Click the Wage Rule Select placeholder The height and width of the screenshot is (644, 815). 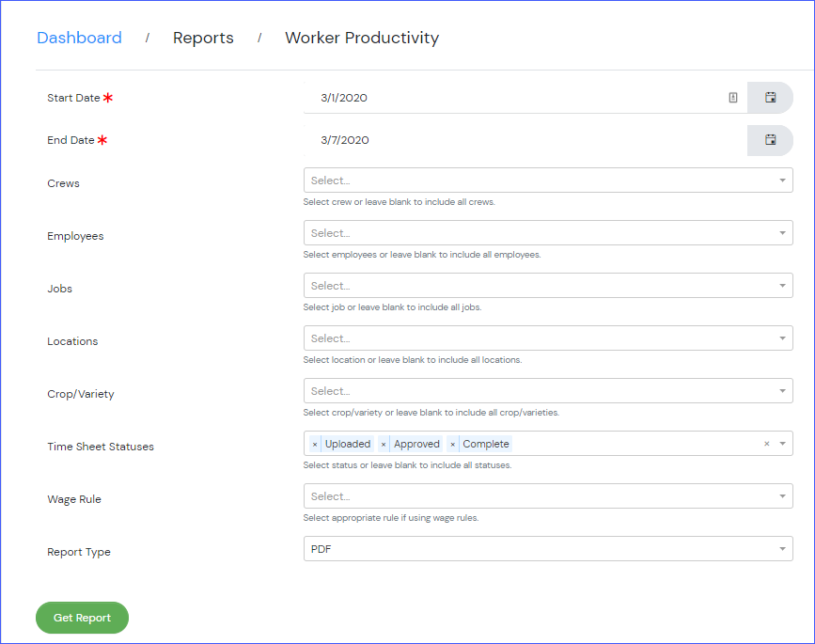(x=331, y=496)
